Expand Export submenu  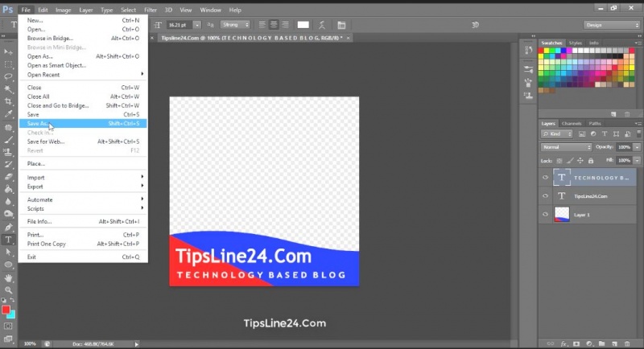tap(83, 187)
